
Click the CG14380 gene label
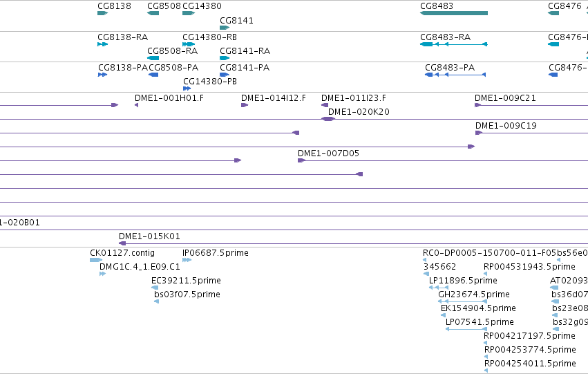pyautogui.click(x=202, y=6)
